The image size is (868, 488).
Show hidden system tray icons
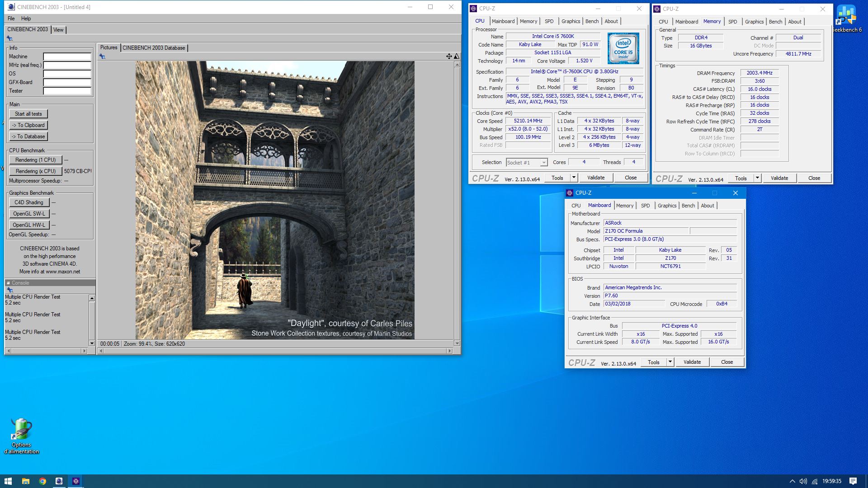(792, 481)
